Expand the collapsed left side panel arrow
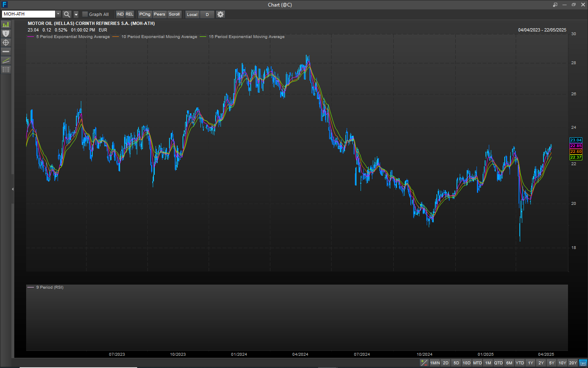The image size is (588, 368). (x=13, y=189)
